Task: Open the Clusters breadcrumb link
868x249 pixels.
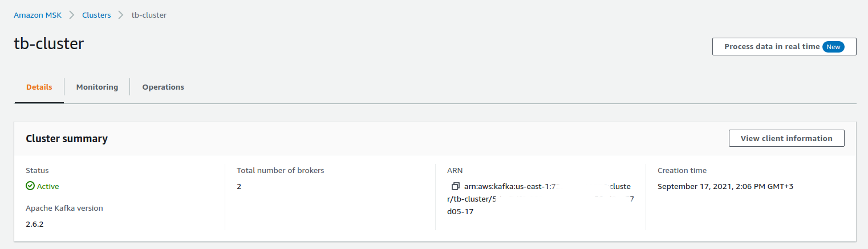Action: [96, 15]
